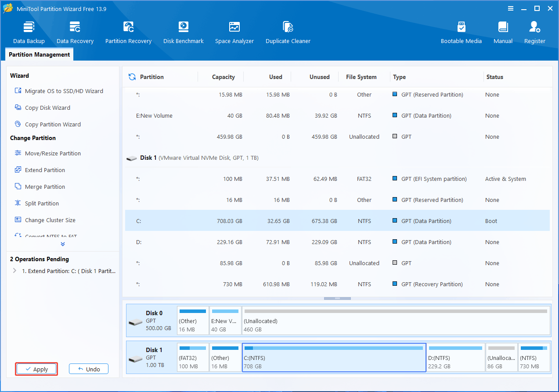Run Disk Benchmark tool
Screen dimensions: 559x392
tap(184, 33)
